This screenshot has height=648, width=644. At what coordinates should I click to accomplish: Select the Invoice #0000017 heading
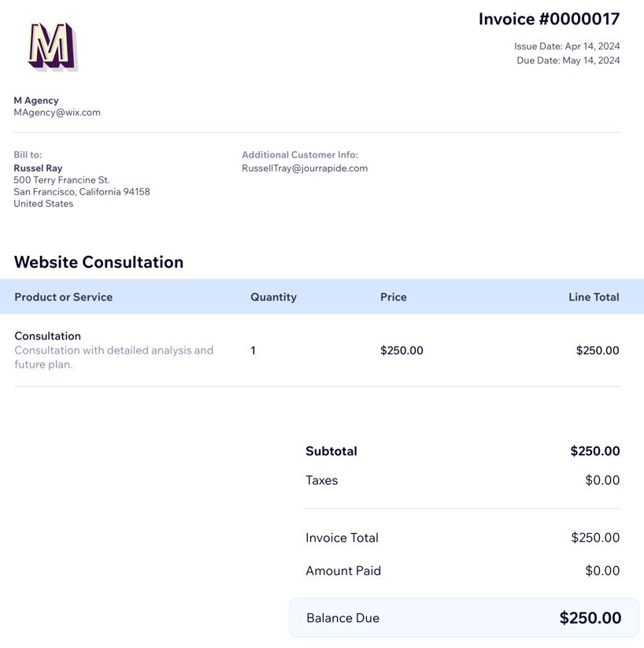[549, 20]
